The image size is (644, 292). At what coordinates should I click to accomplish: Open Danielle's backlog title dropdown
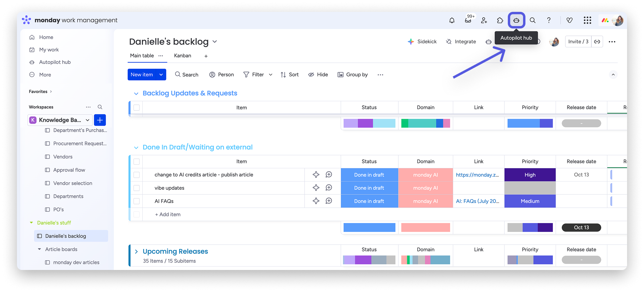(x=215, y=42)
